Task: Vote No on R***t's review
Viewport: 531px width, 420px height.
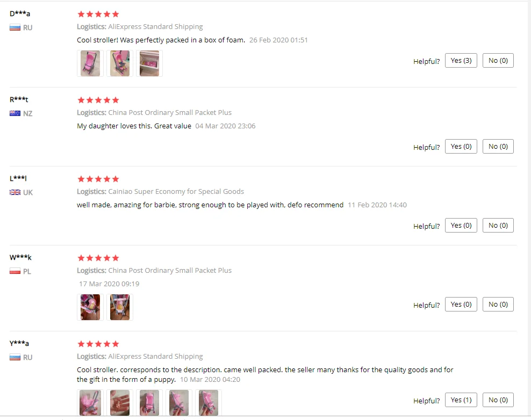Action: 498,147
